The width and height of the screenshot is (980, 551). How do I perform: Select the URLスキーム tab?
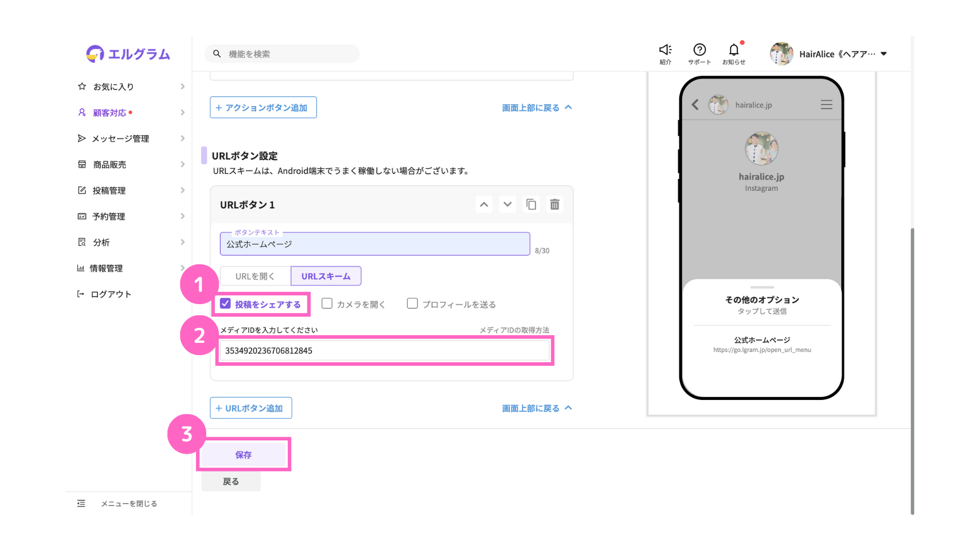[x=326, y=276]
